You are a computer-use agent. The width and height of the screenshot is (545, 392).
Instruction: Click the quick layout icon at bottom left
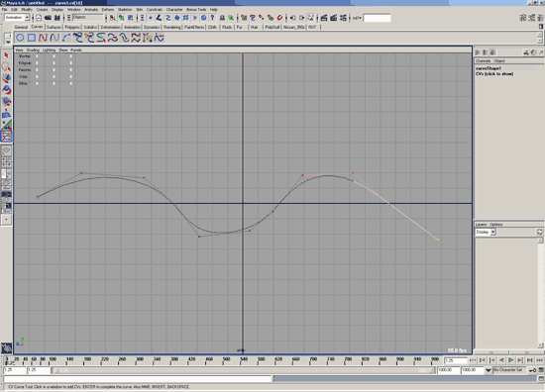point(6,347)
